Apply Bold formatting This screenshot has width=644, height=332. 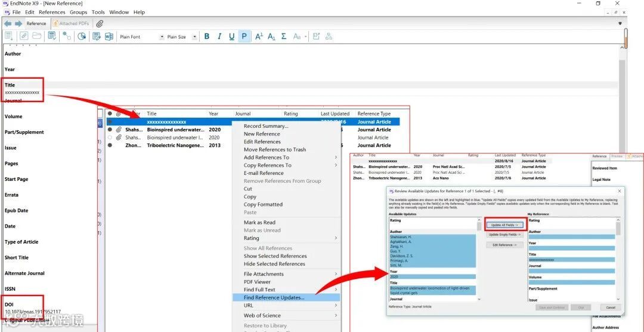click(206, 36)
